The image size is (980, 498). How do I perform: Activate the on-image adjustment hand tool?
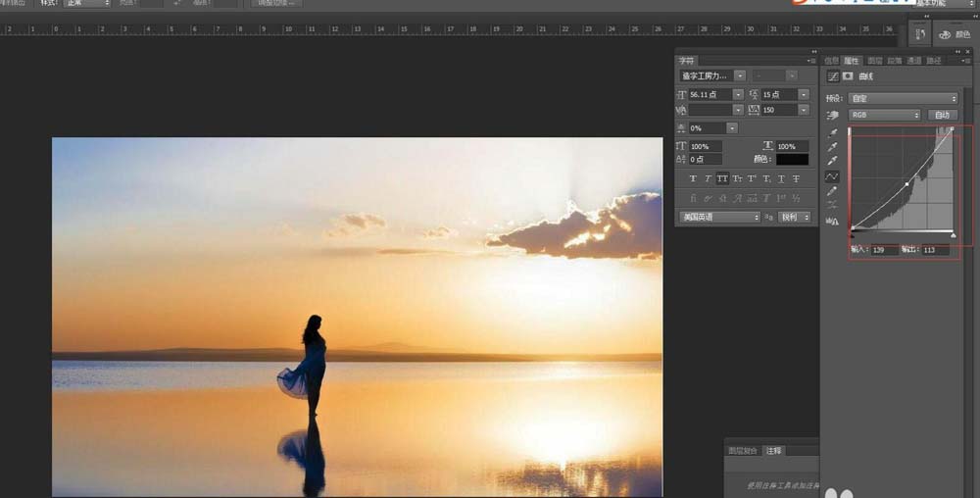tap(832, 115)
